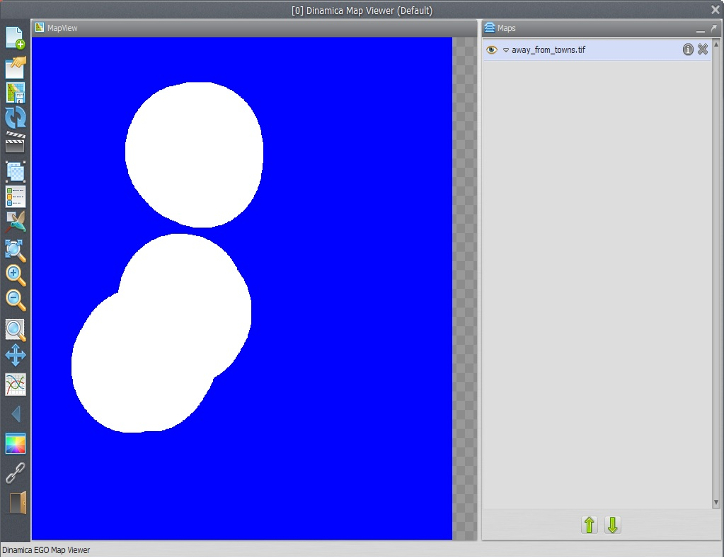
Task: Select the zoom out magnifier tool
Action: (15, 300)
